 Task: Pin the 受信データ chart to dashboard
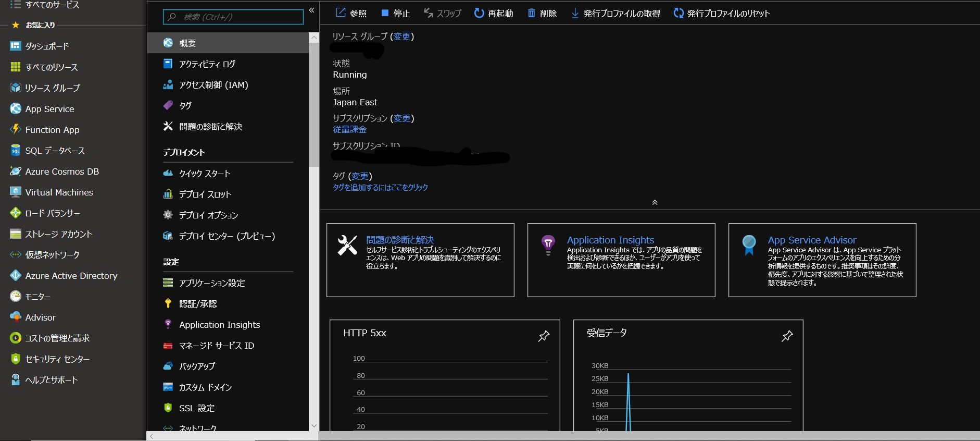(787, 336)
